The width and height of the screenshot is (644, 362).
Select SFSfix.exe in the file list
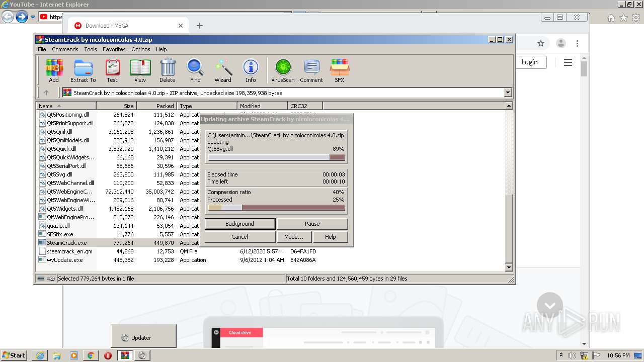60,234
